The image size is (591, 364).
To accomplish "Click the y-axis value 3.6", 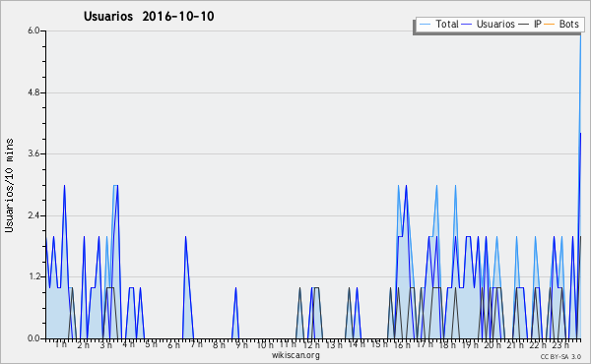I will [x=33, y=153].
